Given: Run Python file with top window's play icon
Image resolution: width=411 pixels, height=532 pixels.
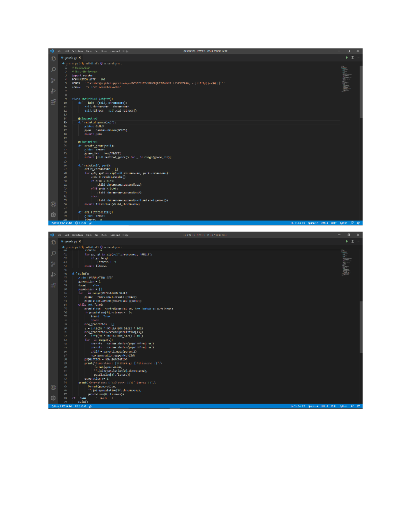Looking at the screenshot, I should 347,58.
